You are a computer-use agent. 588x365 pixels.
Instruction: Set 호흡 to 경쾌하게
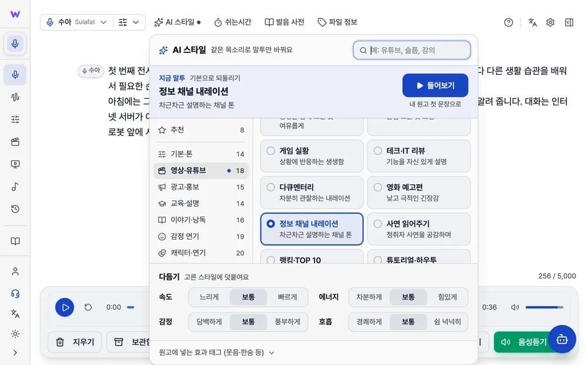point(369,322)
